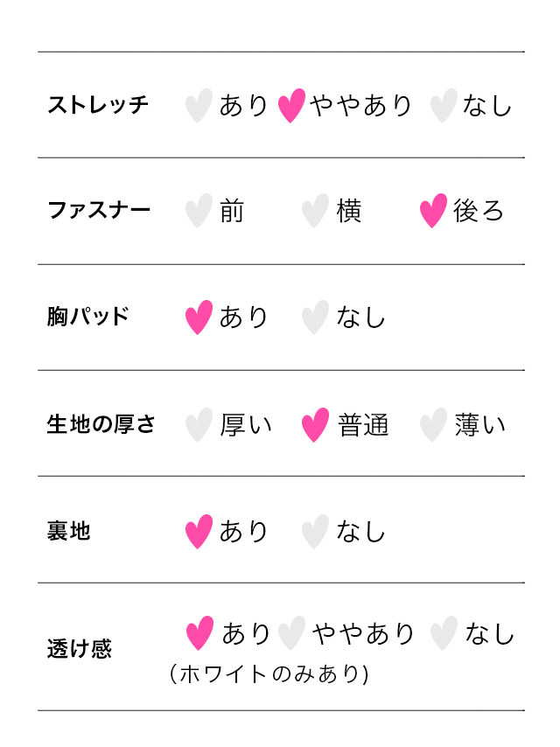Click the gray heart beside 胸パッド なし
The image size is (560, 747).
(x=315, y=318)
